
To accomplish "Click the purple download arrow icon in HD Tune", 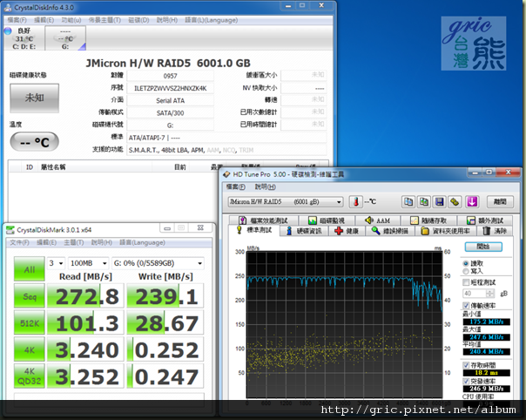I will click(x=471, y=201).
